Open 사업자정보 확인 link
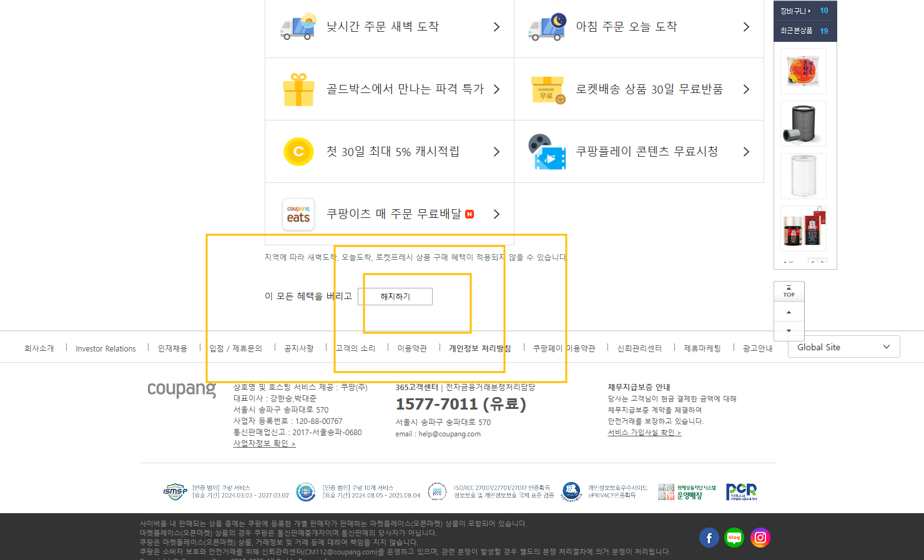 [x=264, y=443]
